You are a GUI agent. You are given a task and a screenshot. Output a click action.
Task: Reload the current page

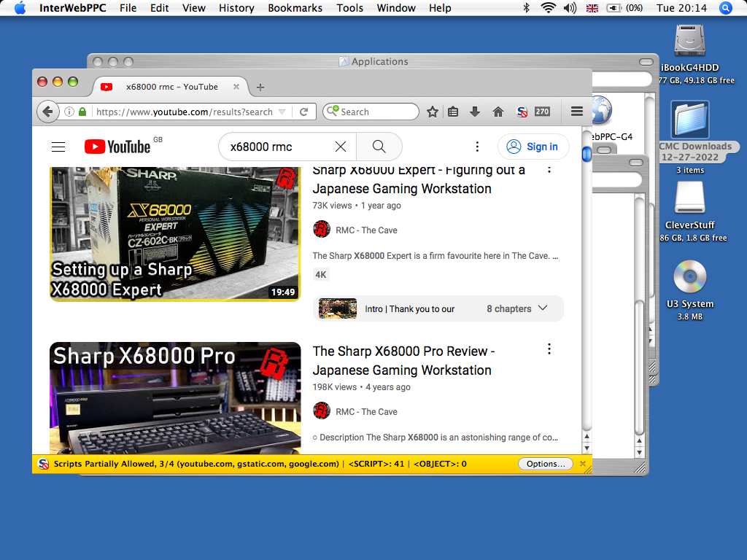pyautogui.click(x=303, y=112)
